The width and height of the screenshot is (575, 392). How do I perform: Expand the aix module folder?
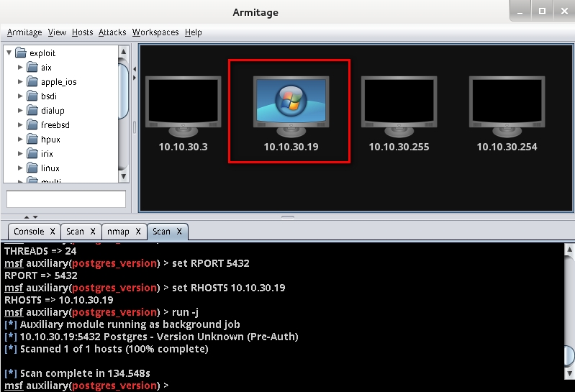20,67
